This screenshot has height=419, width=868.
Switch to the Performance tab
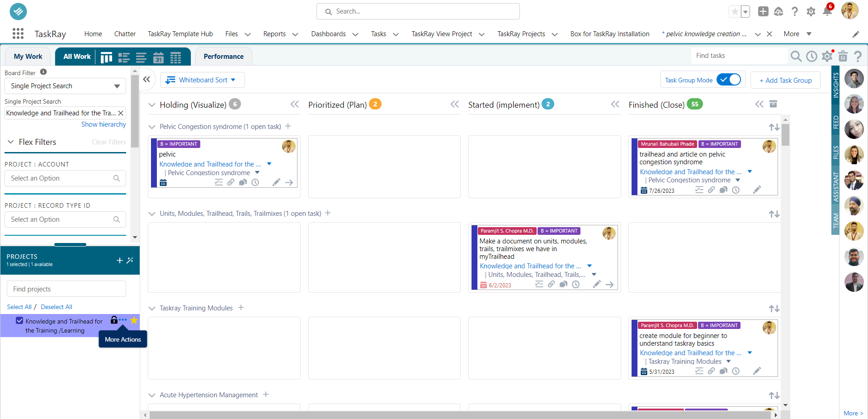223,56
